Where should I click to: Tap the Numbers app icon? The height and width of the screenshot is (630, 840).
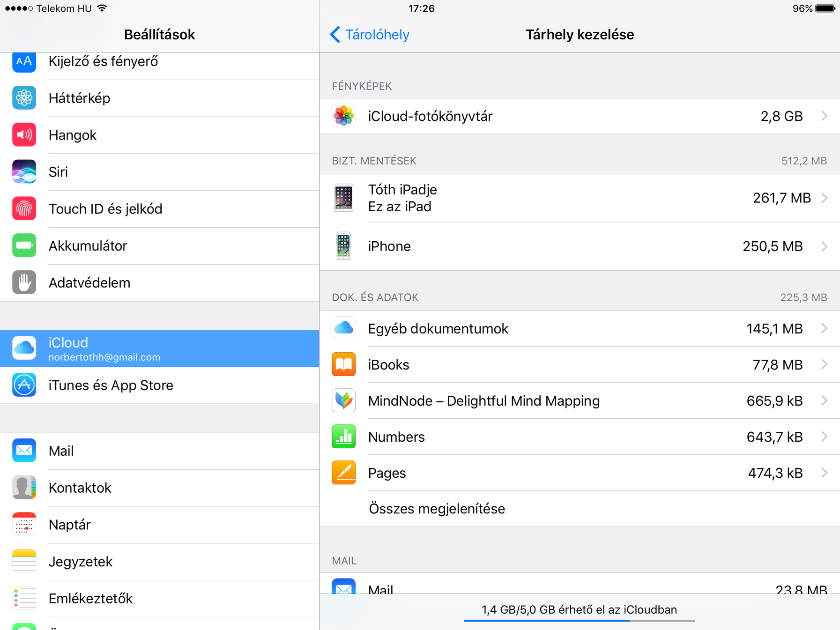[343, 437]
